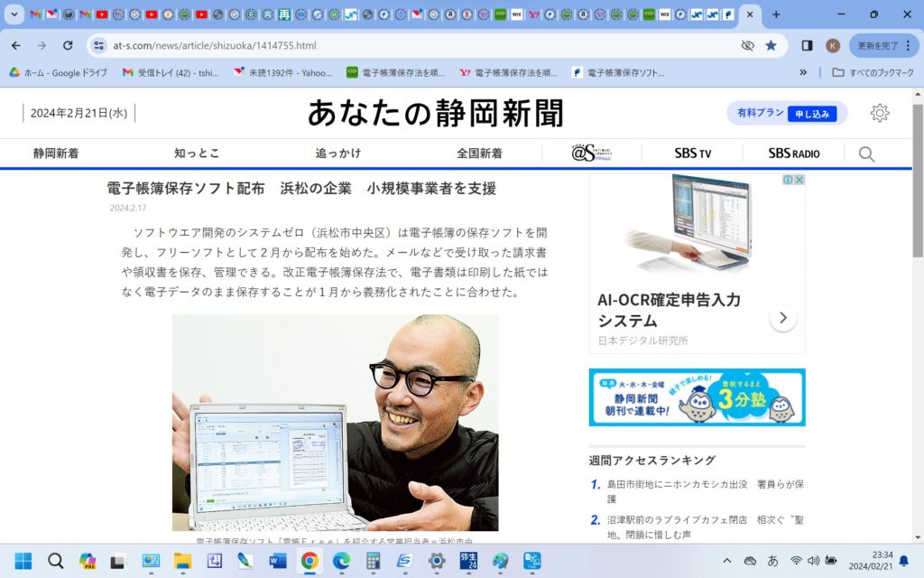Show hidden system tray icons

click(727, 561)
